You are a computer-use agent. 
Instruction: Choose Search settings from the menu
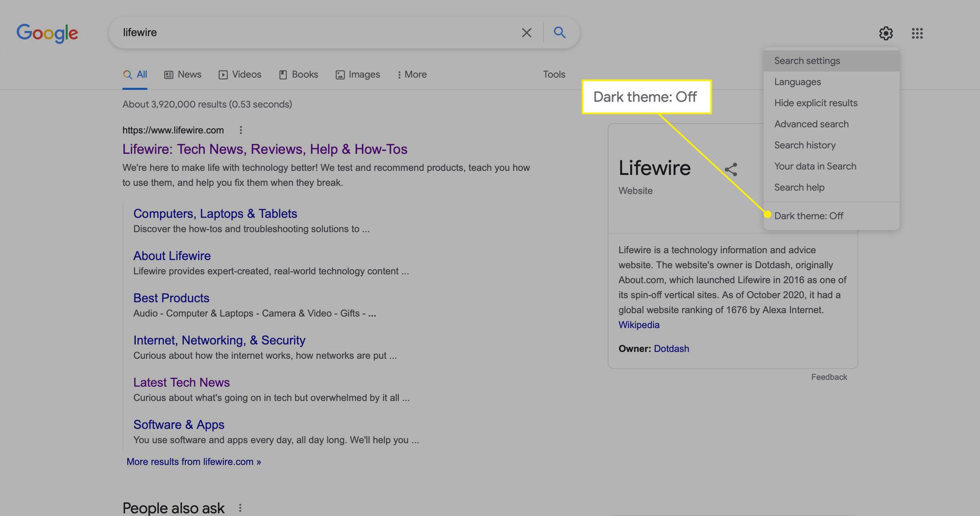(x=832, y=61)
